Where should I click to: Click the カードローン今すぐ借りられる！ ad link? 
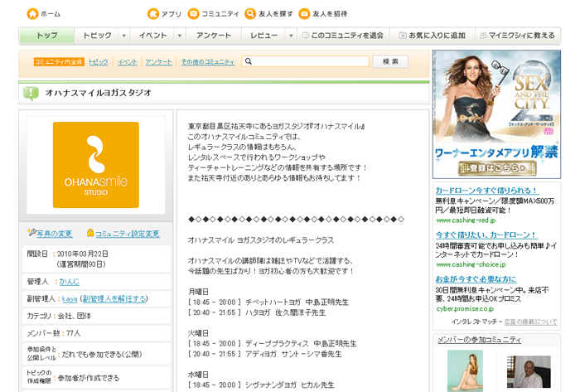click(x=487, y=191)
